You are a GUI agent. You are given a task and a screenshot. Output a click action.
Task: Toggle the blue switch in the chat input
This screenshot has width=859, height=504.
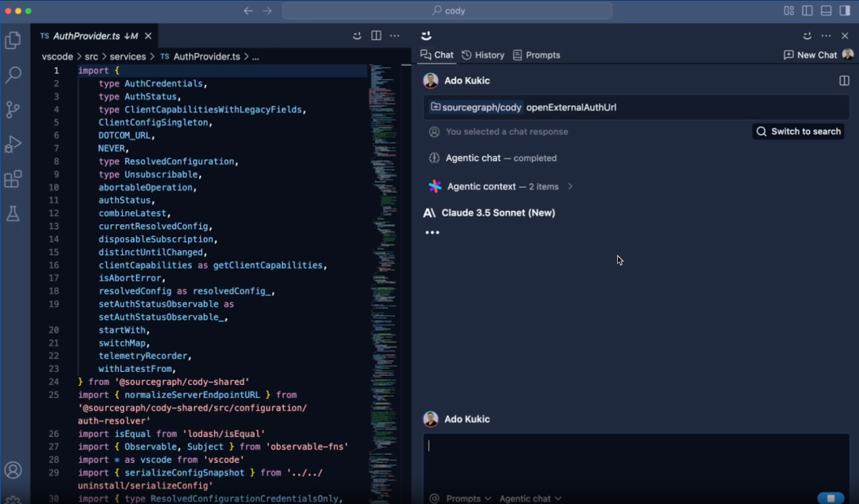831,498
